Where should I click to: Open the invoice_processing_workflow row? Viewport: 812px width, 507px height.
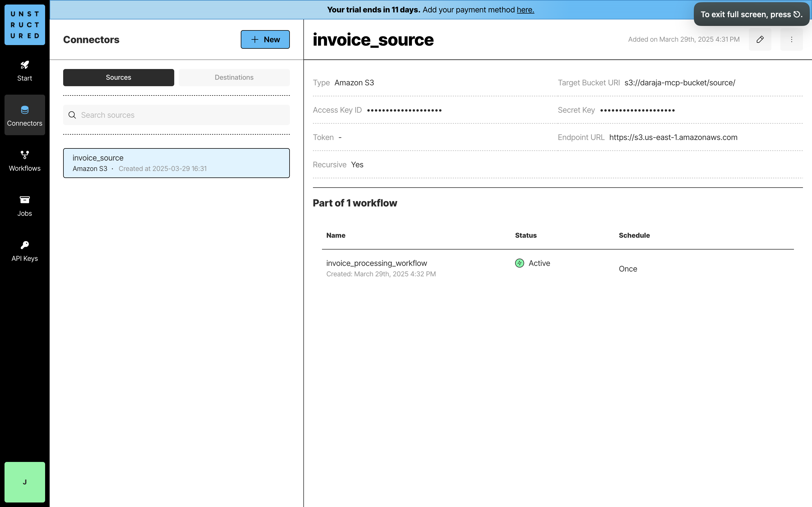pos(376,263)
